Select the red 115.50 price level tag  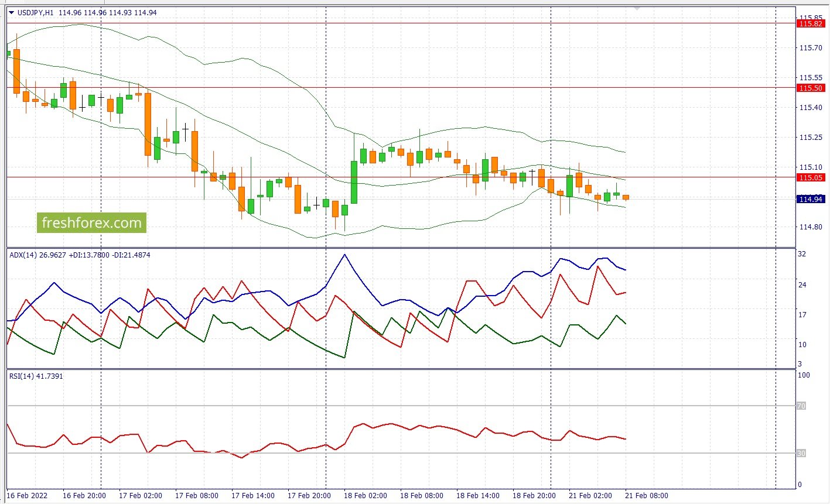811,88
